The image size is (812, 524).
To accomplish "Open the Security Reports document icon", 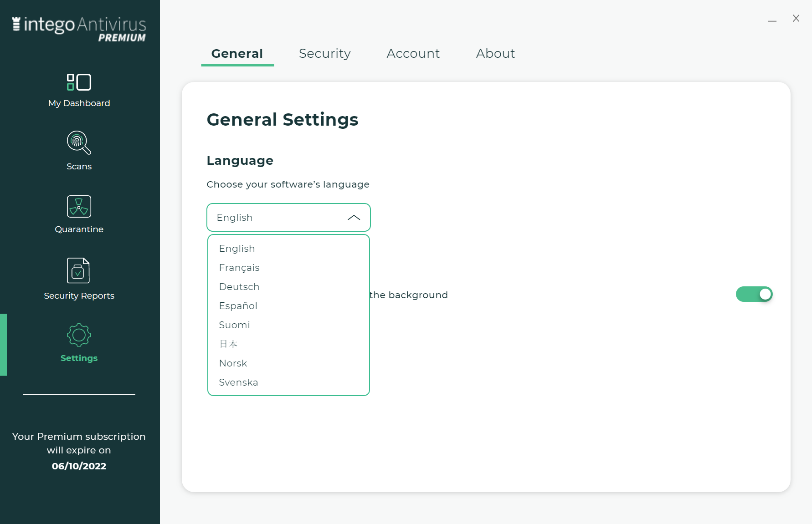I will 78,270.
